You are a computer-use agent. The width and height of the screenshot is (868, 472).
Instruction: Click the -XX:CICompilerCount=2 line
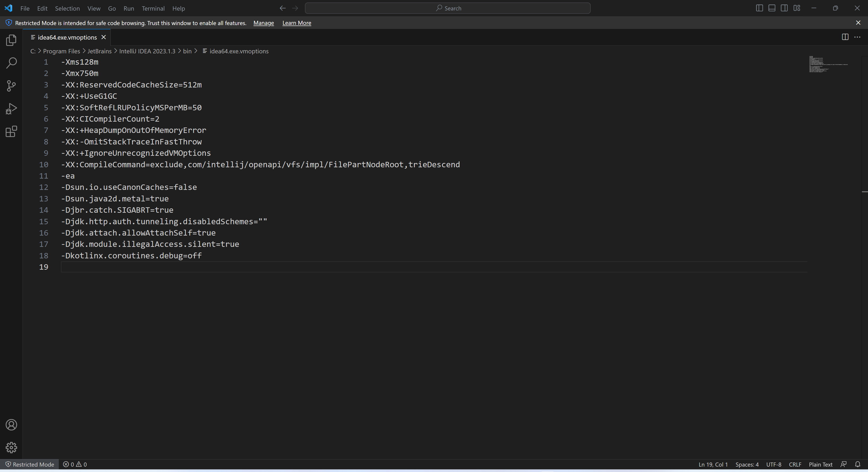[110, 119]
